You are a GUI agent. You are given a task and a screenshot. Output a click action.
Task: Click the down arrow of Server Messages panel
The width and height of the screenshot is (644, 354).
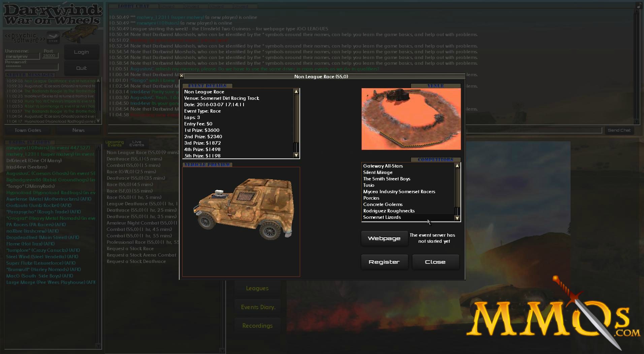tap(98, 121)
